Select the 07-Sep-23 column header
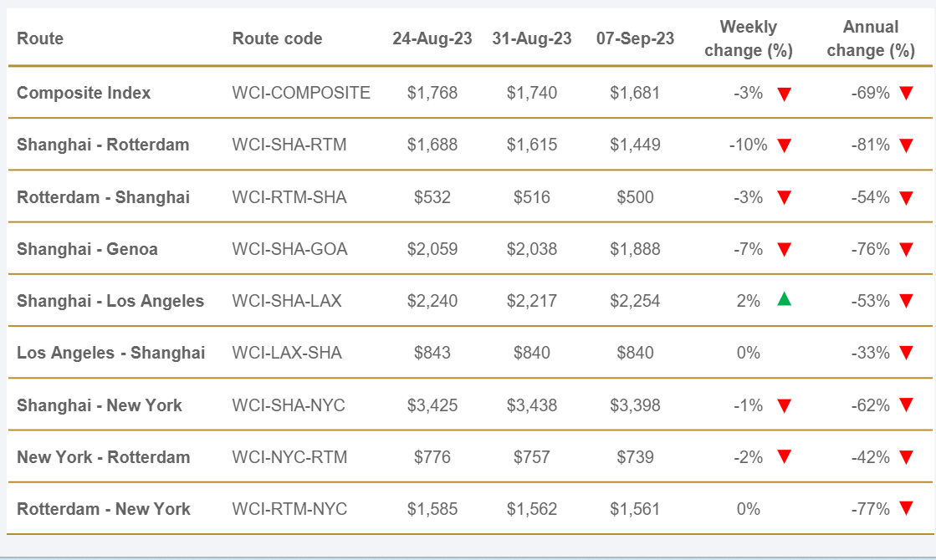The height and width of the screenshot is (560, 936). (635, 38)
